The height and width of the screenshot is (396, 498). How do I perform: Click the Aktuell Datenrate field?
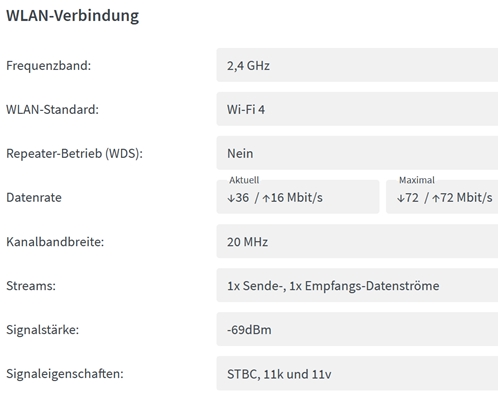[298, 197]
